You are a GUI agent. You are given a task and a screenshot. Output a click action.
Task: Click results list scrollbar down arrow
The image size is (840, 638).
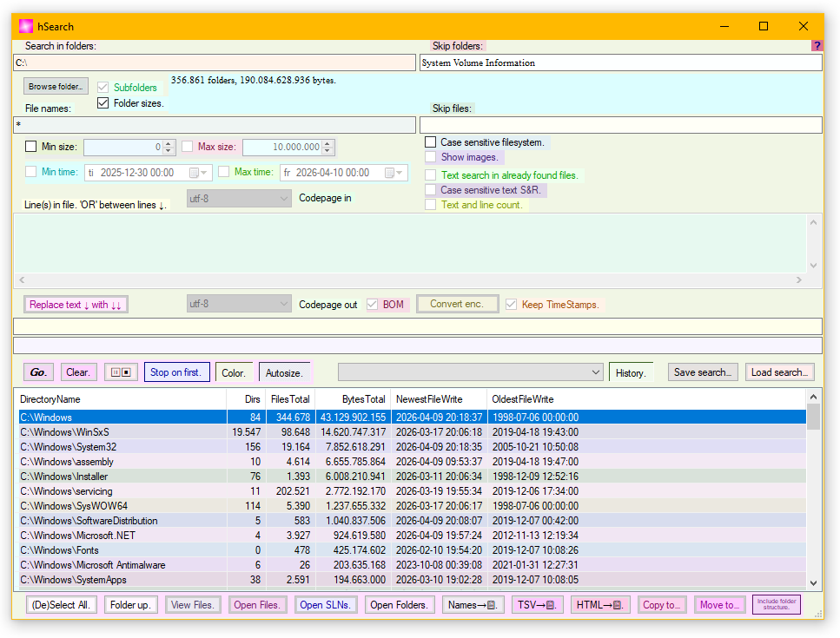(x=813, y=582)
